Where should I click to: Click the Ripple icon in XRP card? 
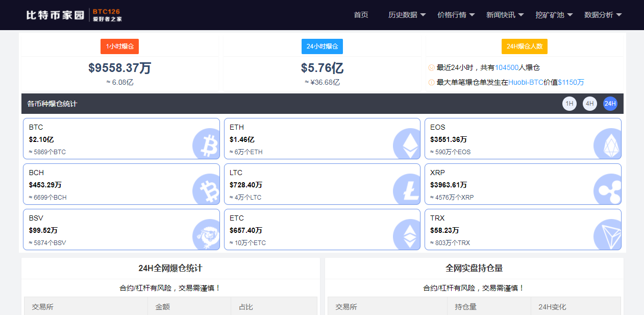pos(608,189)
